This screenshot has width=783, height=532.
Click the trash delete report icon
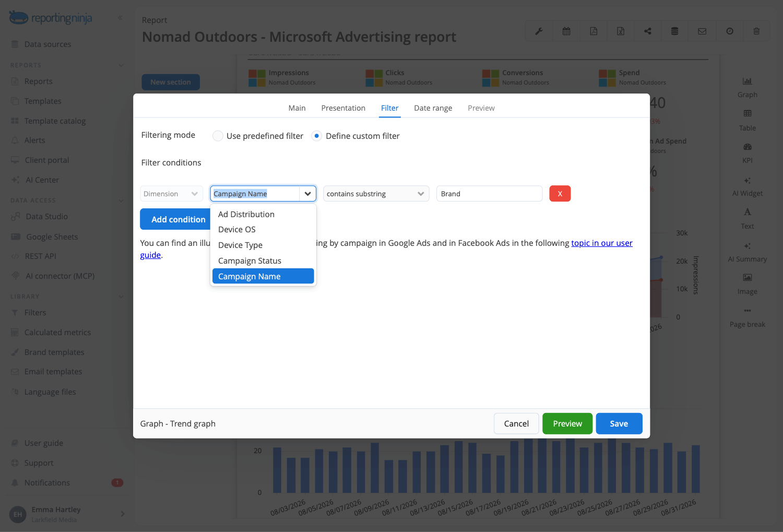tap(756, 31)
